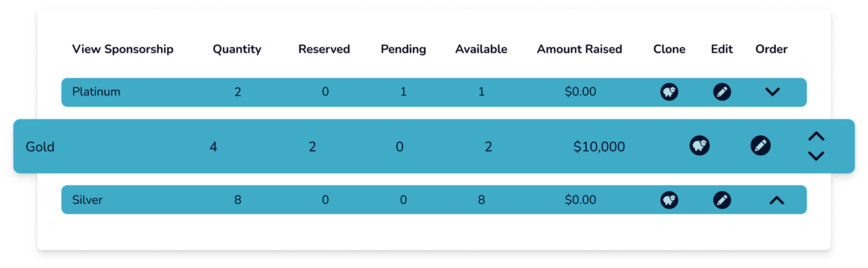Viewport: 868px width, 268px height.
Task: Click Gold's $10,000 amount raised
Action: pyautogui.click(x=599, y=147)
